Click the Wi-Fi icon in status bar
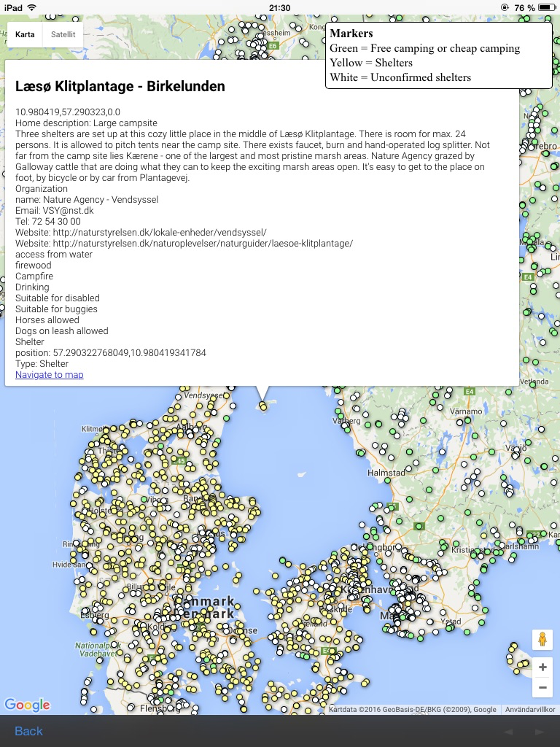 click(32, 7)
